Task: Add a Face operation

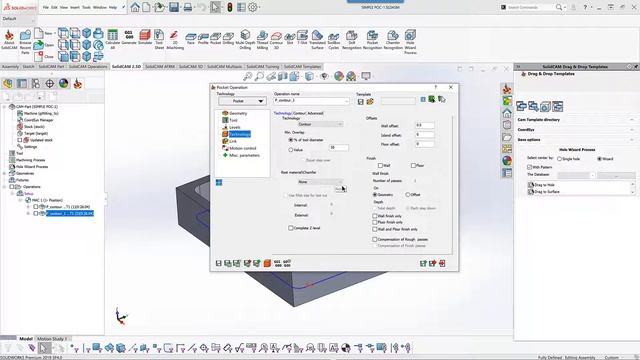Action: tap(191, 38)
